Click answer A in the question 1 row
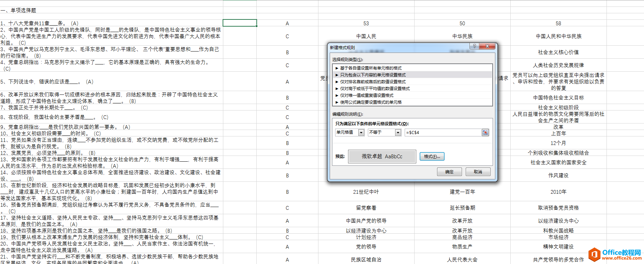Image resolution: width=644 pixels, height=264 pixels. tap(287, 24)
